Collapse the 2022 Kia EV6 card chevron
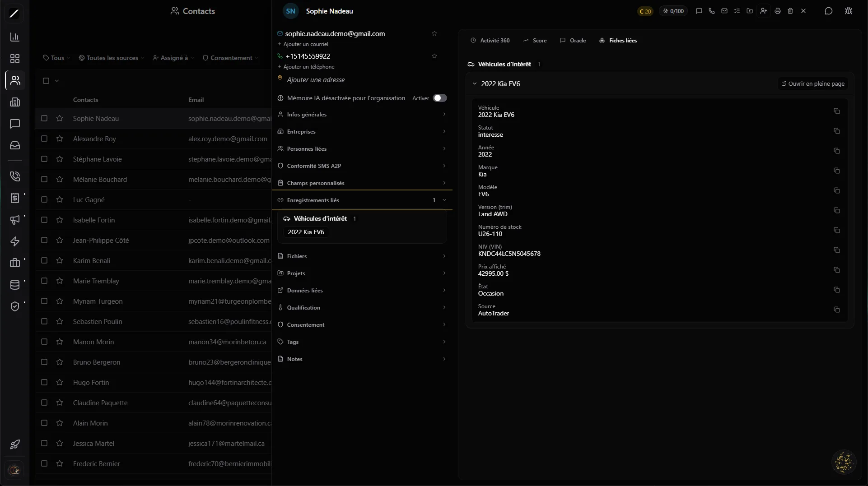 click(x=474, y=84)
